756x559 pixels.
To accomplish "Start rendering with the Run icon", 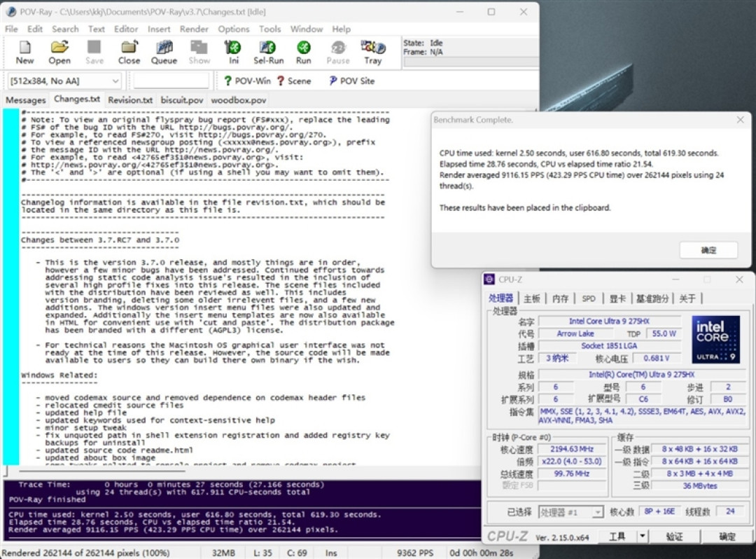I will (x=303, y=52).
